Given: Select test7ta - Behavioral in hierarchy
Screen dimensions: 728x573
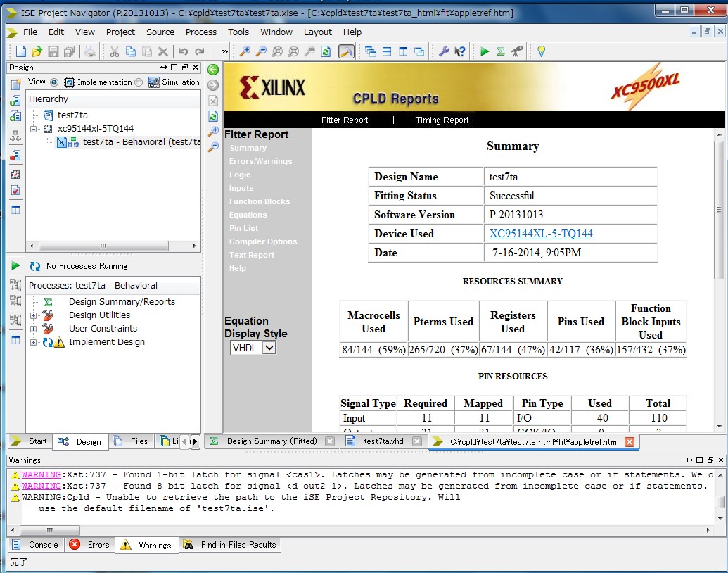Looking at the screenshot, I should point(141,141).
